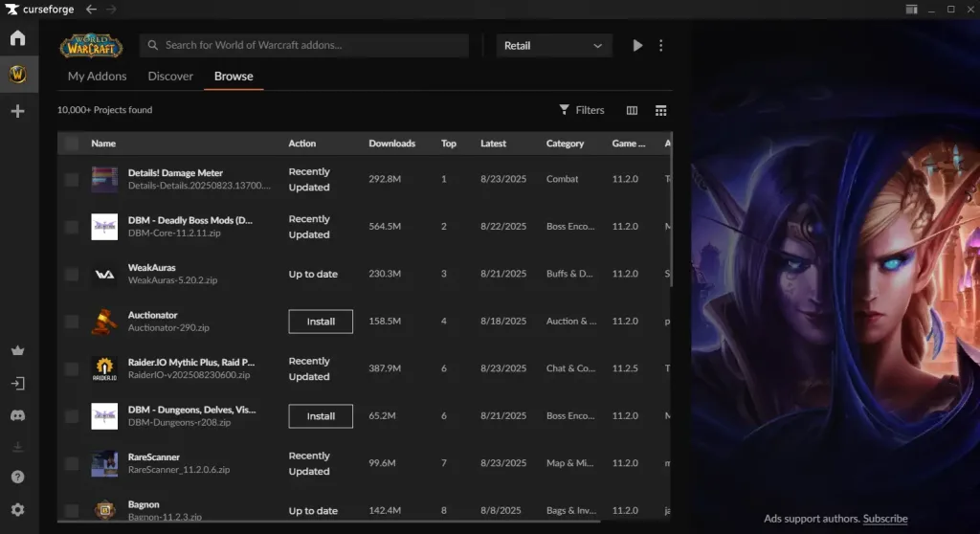
Task: Click the 11.2.5 game version cell
Action: tap(625, 368)
